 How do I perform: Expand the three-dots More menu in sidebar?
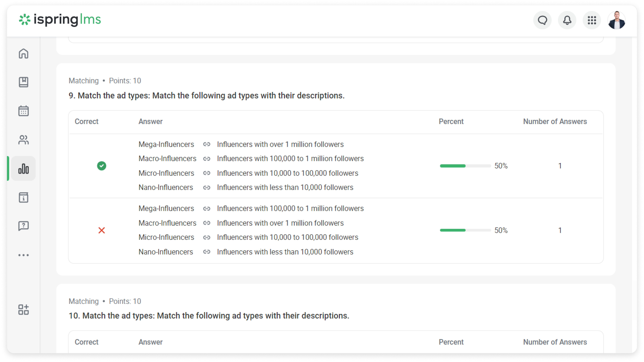click(x=24, y=255)
